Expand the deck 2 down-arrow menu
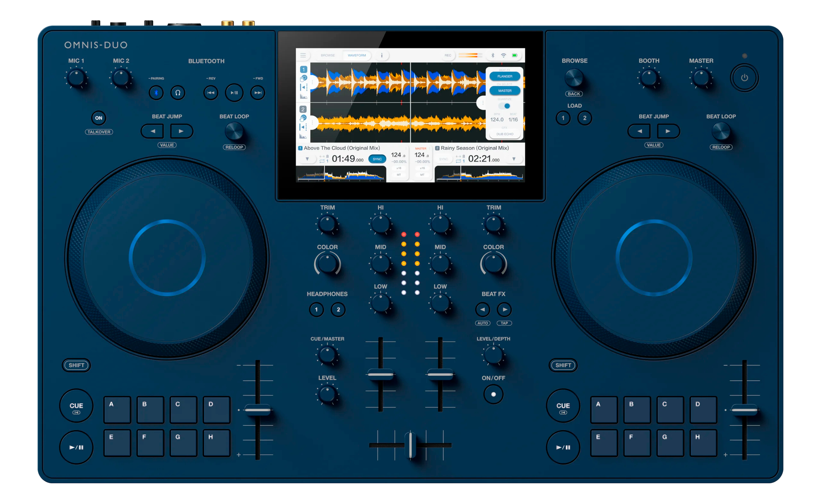This screenshot has width=821, height=504. coord(514,159)
